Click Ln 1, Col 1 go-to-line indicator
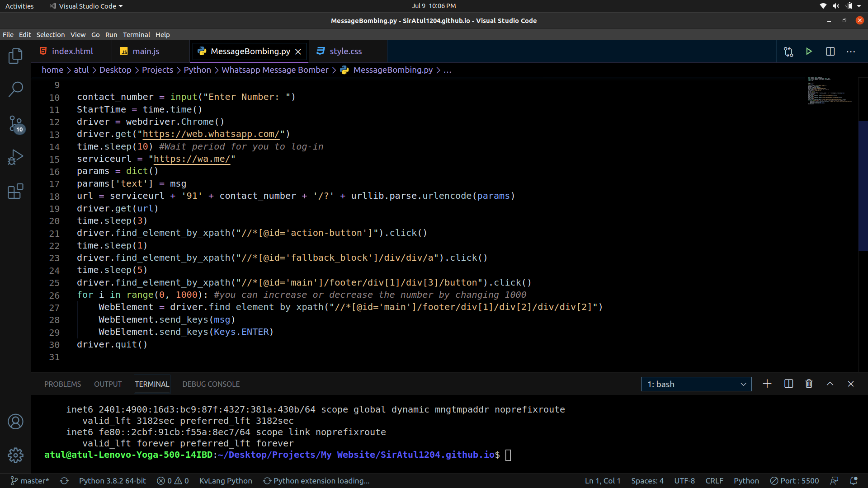 (603, 481)
